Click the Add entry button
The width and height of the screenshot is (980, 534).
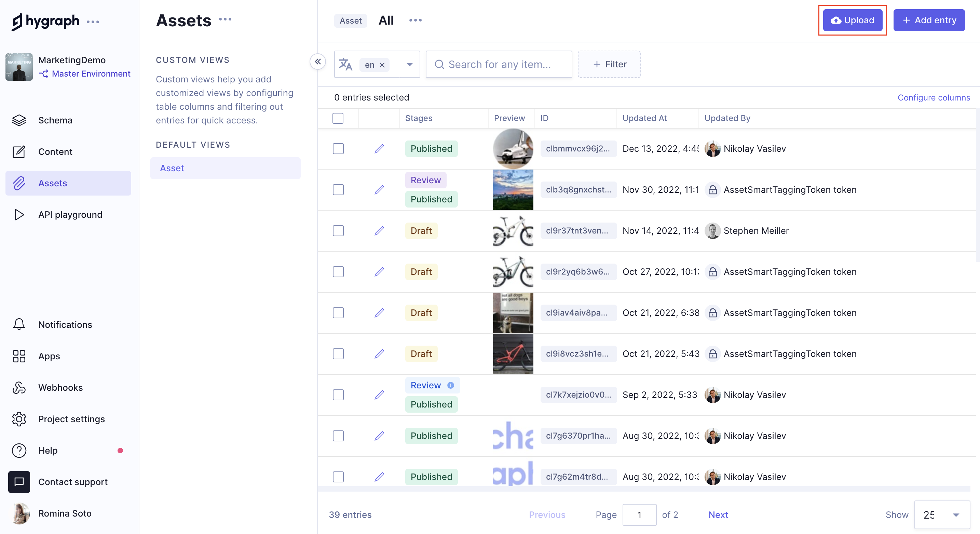(929, 20)
